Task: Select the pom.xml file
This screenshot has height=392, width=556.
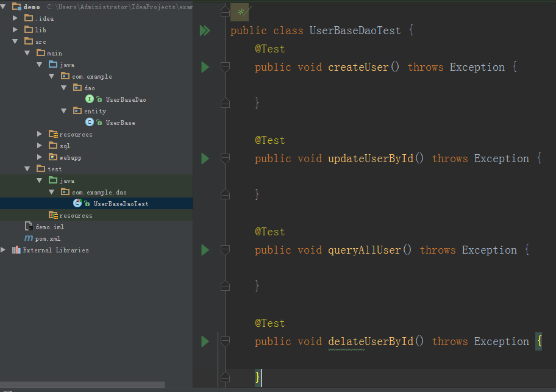Action: coord(48,238)
